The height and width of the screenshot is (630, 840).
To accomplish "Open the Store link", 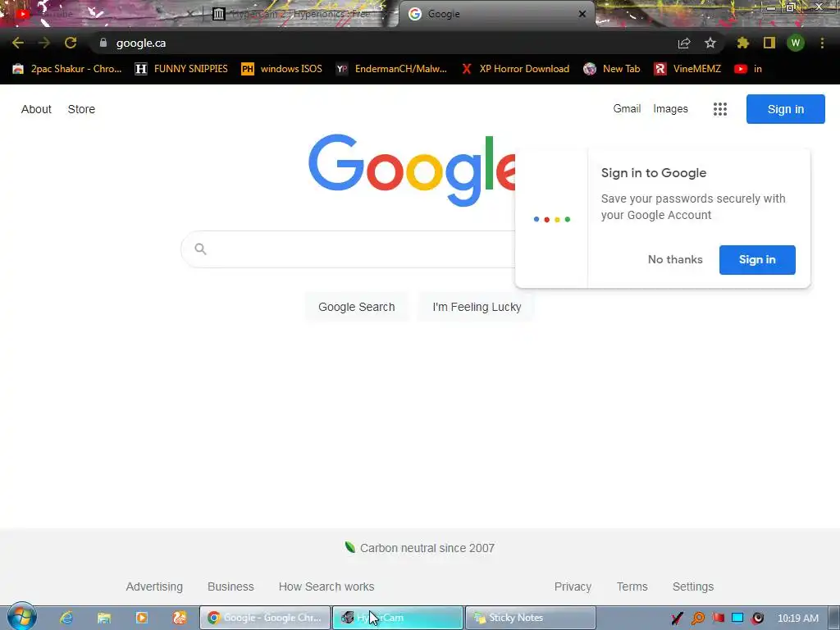I will [x=81, y=109].
